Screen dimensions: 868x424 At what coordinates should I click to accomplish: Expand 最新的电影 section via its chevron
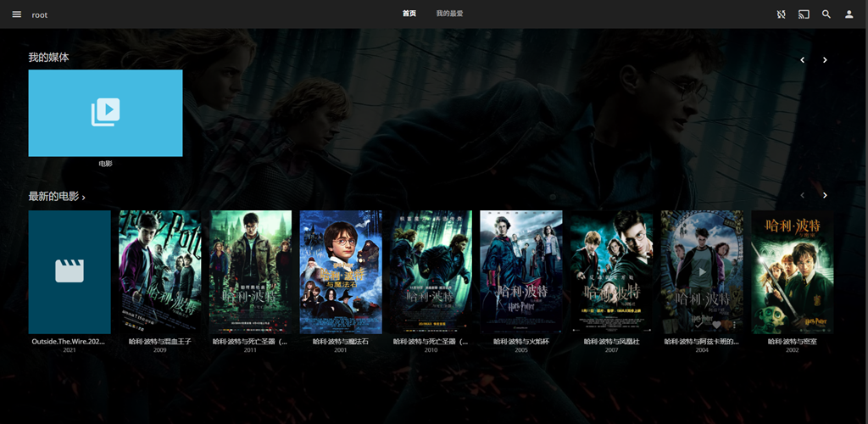pos(84,197)
